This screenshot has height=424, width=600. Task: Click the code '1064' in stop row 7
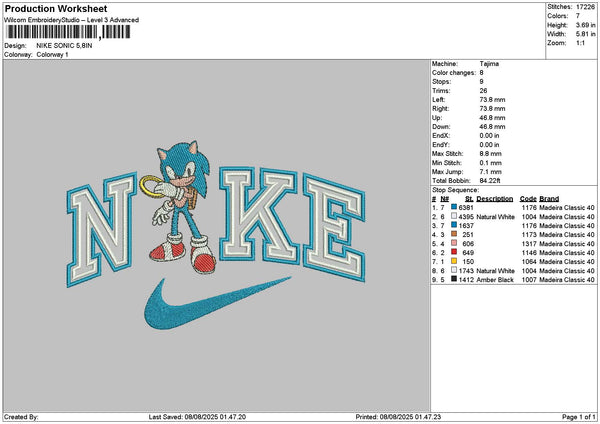click(530, 262)
